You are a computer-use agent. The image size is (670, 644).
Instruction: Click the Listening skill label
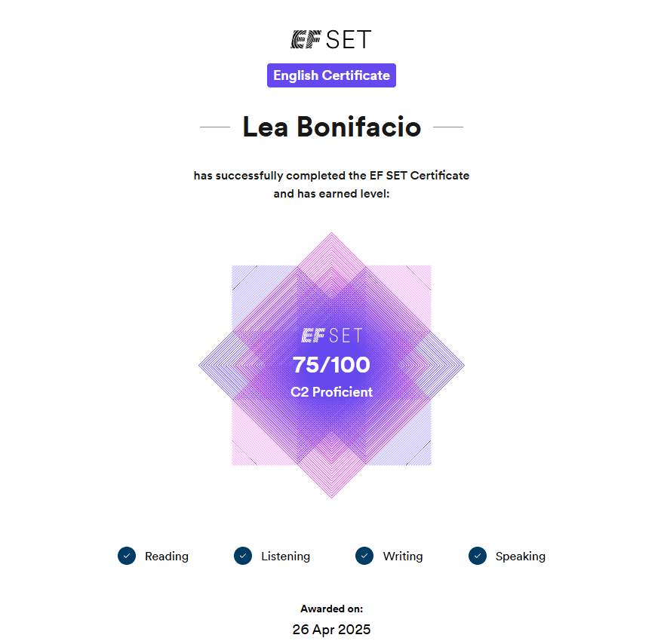[x=285, y=557]
